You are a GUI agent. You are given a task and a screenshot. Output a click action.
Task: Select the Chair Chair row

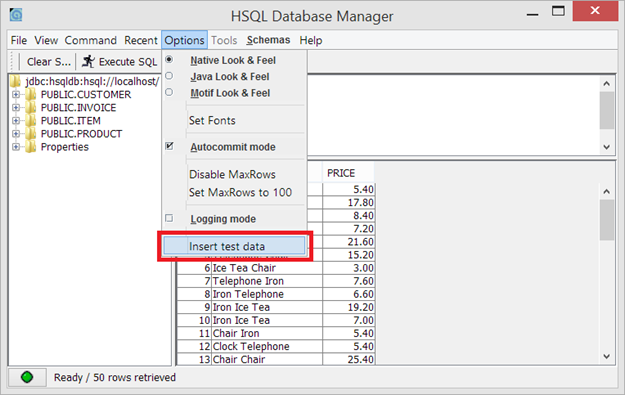pos(276,359)
